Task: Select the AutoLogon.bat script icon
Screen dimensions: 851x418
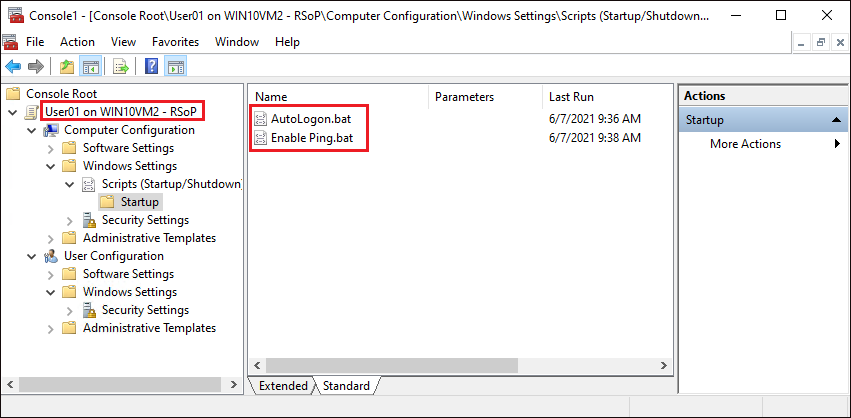Action: point(261,118)
